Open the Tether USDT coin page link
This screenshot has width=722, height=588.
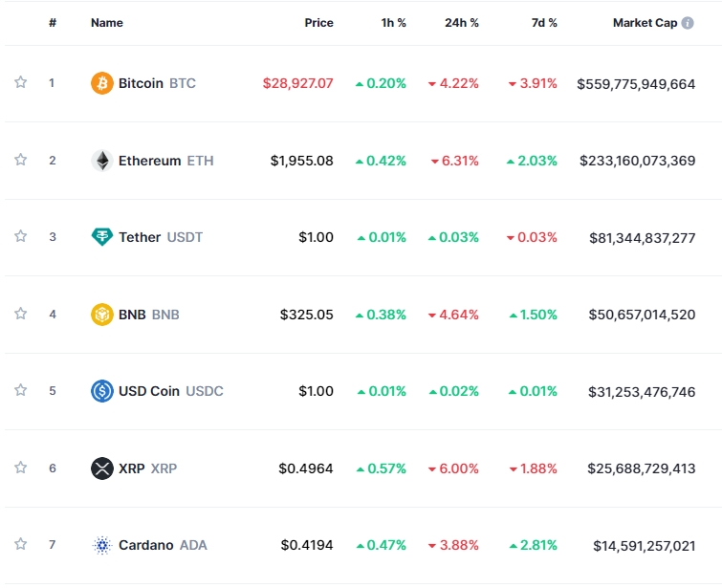click(x=161, y=237)
